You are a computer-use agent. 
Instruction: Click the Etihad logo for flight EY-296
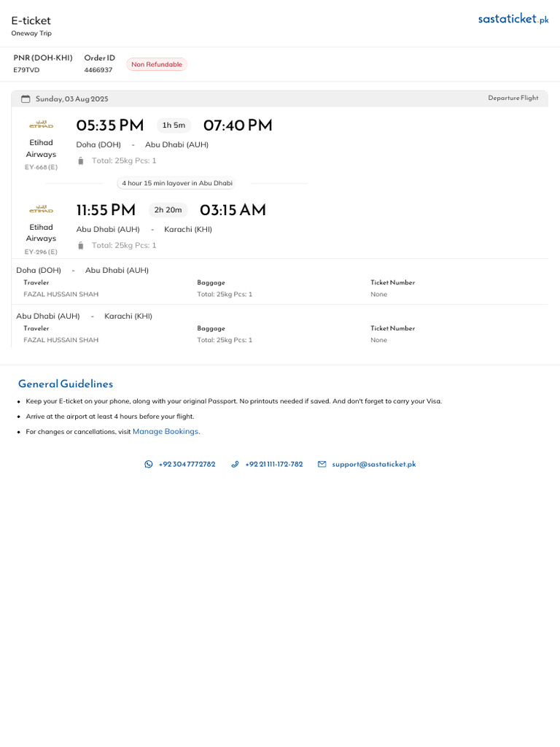[x=41, y=209]
